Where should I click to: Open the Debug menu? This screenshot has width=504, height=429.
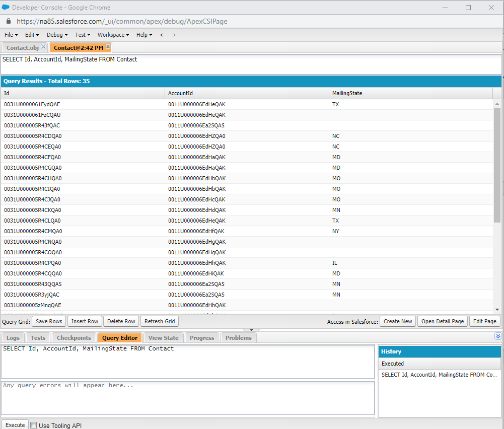pyautogui.click(x=57, y=35)
